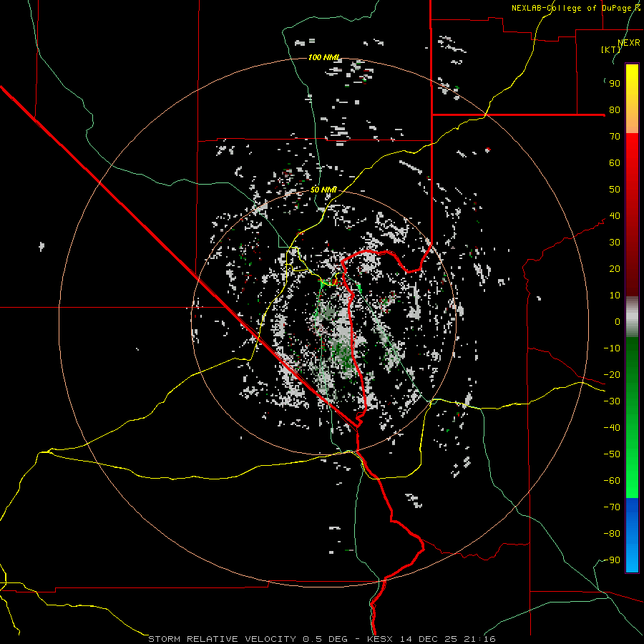This screenshot has width=644, height=644.
Task: Select the 30 scale value
Action: coord(615,243)
